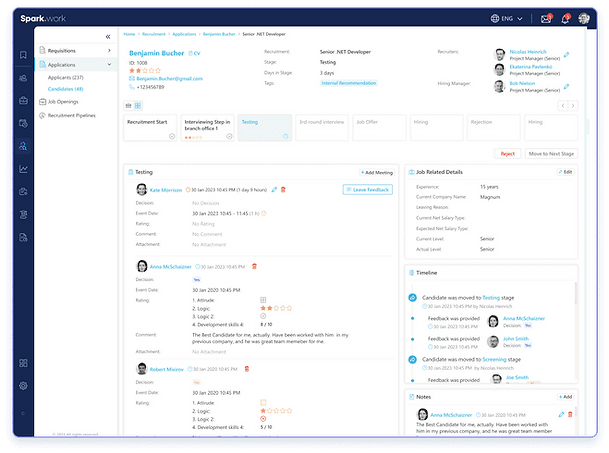Click the Reject button
Viewport: 609px width, 453px height.
click(507, 154)
